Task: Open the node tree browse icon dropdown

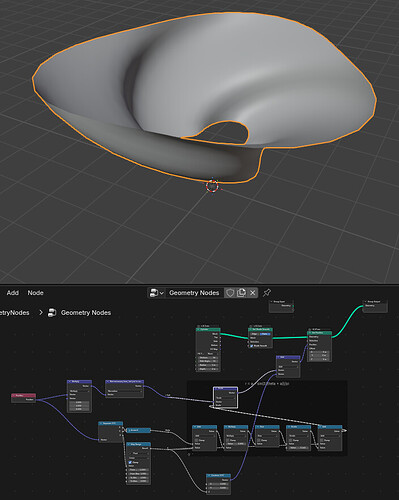Action: coord(156,293)
